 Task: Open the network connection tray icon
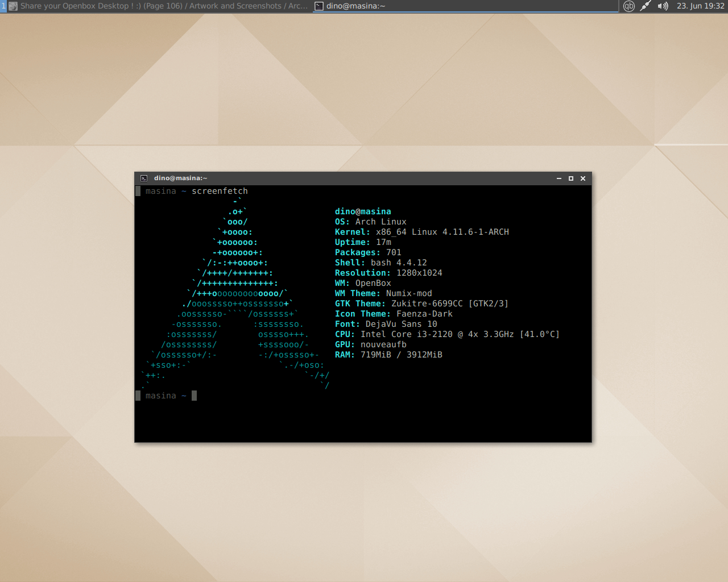tap(646, 6)
